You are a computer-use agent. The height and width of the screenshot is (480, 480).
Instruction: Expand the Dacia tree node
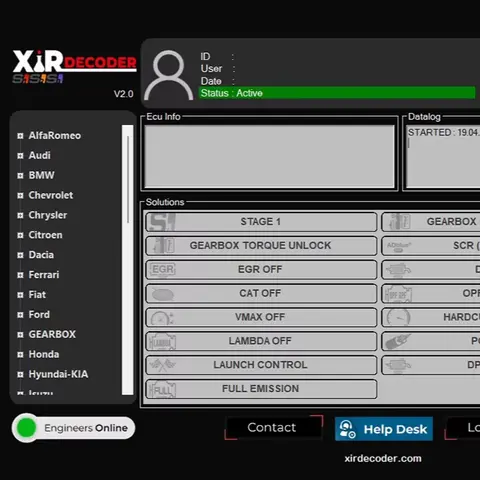20,255
